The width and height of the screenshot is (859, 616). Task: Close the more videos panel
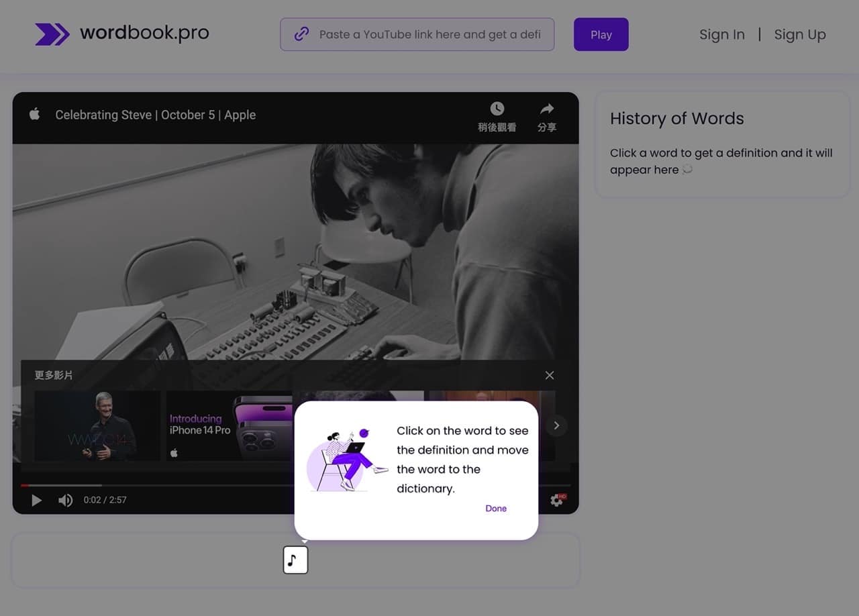pyautogui.click(x=550, y=375)
